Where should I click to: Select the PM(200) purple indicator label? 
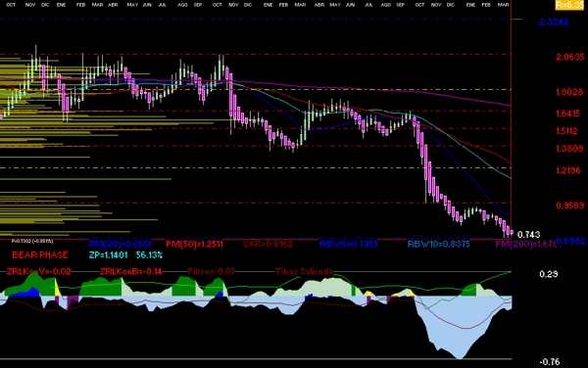(527, 245)
